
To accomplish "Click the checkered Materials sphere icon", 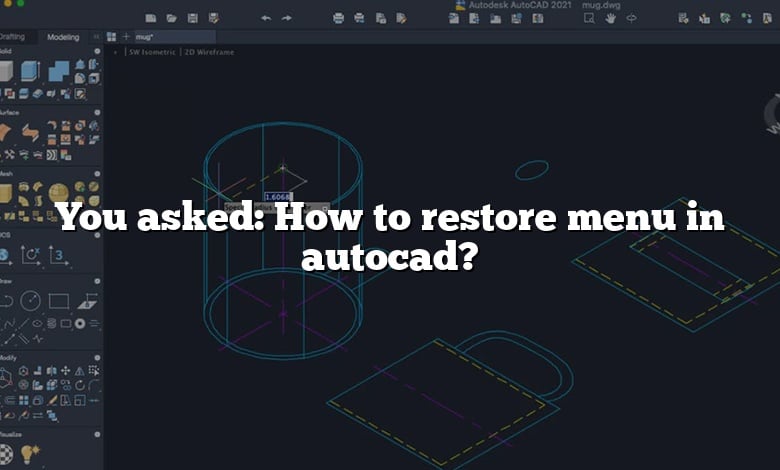I will pyautogui.click(x=5, y=454).
